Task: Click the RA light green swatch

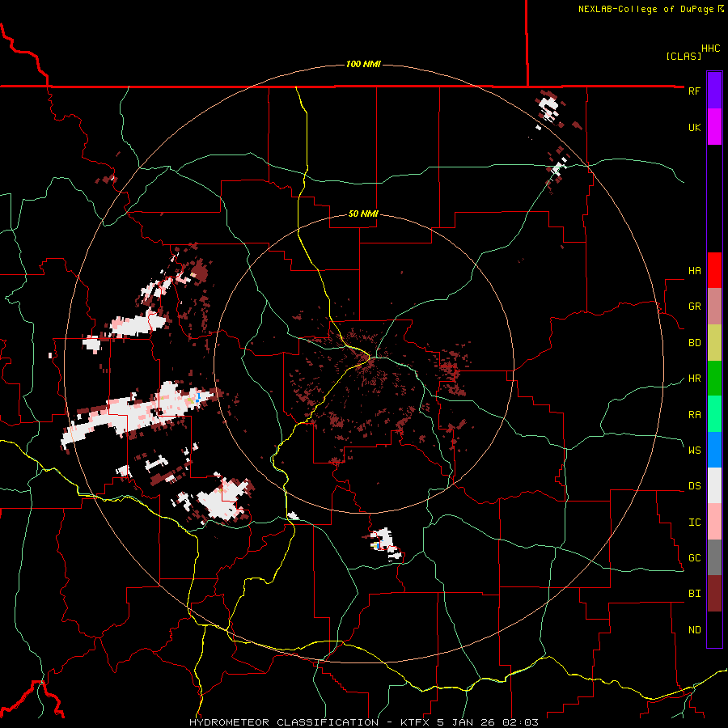Action: (714, 414)
